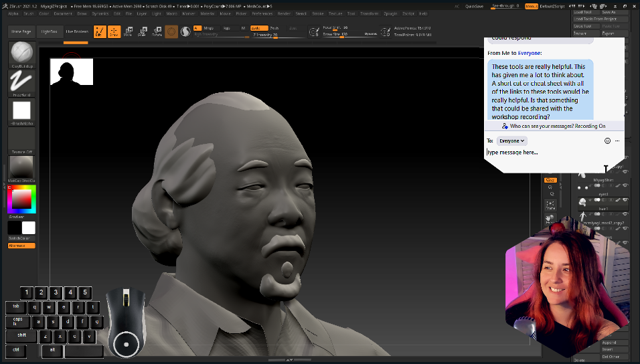Pick a color in the gradient color picker

tap(21, 199)
